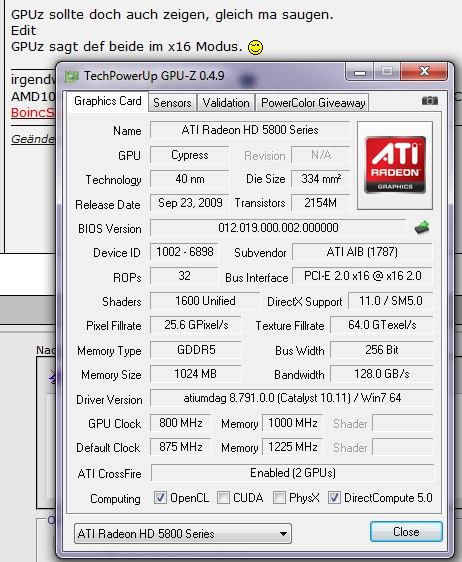The width and height of the screenshot is (462, 562).
Task: Toggle the DirectCompute 5.0 checkbox
Action: [x=334, y=497]
